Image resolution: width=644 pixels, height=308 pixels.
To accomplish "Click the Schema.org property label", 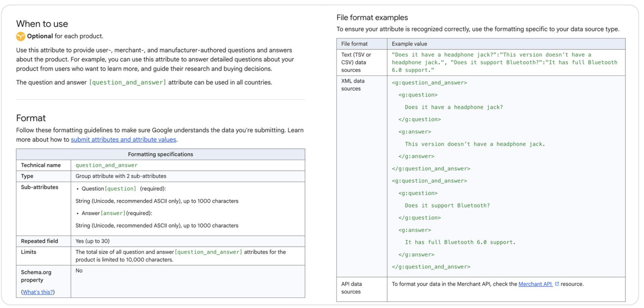I will tap(36, 276).
